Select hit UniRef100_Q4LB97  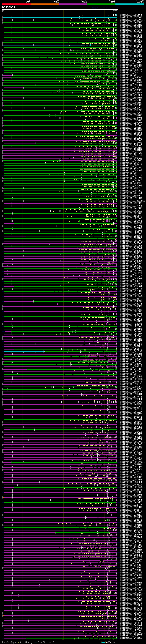point(131,352)
